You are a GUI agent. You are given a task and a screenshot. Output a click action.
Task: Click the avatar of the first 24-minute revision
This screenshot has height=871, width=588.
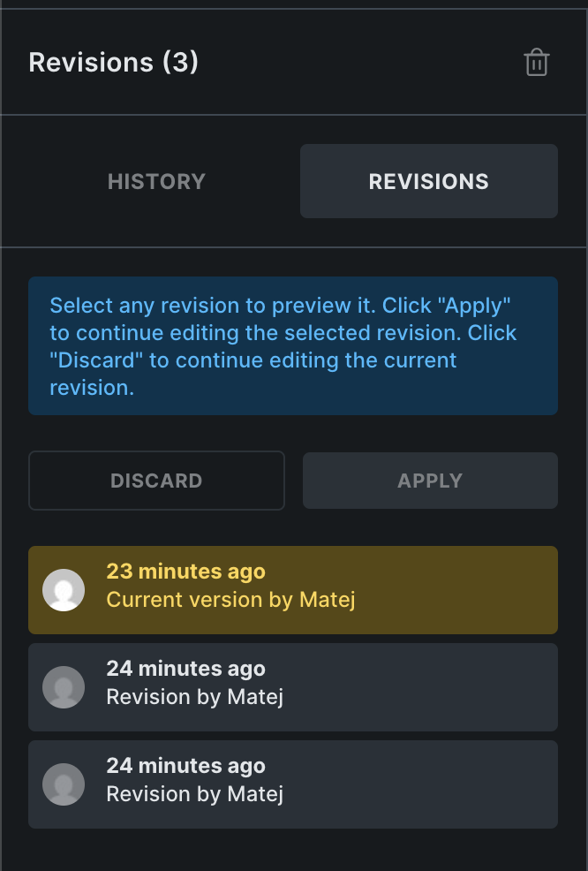(64, 687)
